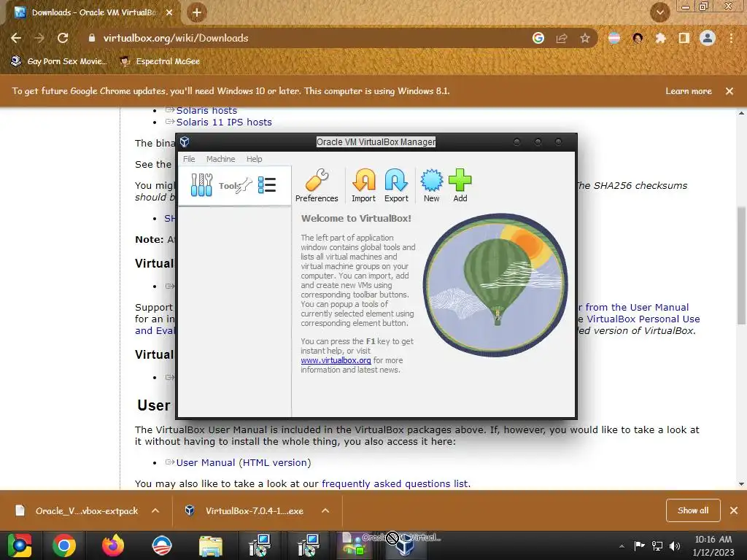The image size is (747, 560).
Task: Share this page icon
Action: coord(562,38)
